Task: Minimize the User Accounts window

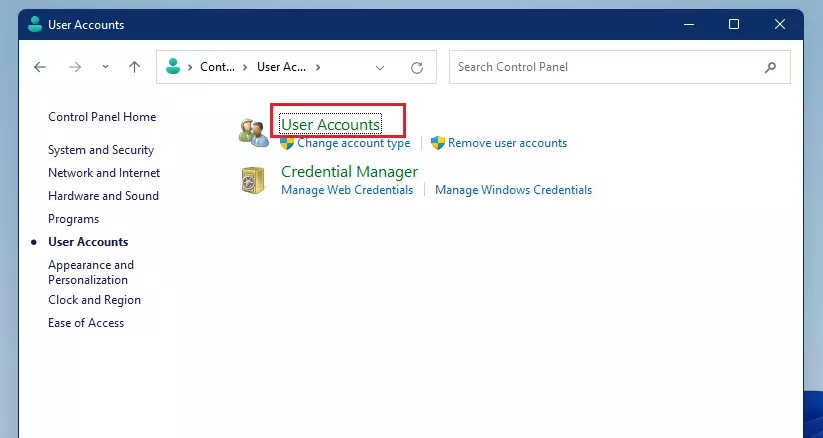Action: 689,24
